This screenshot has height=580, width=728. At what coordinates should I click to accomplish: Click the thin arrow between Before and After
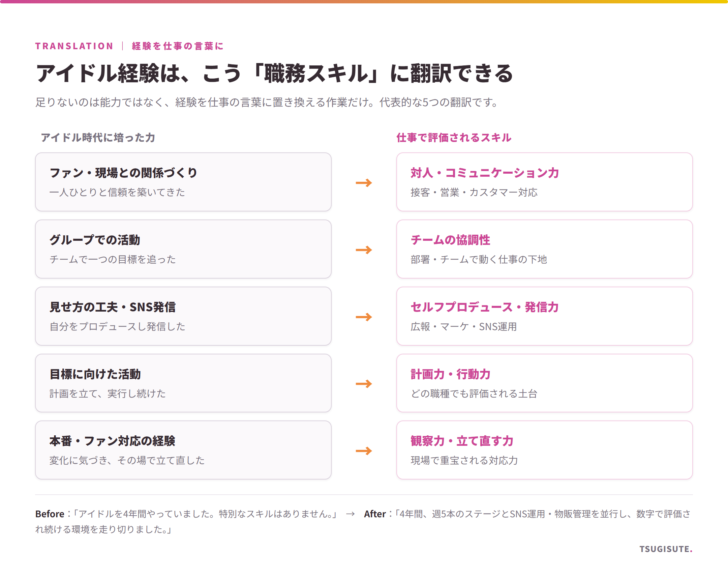point(351,514)
